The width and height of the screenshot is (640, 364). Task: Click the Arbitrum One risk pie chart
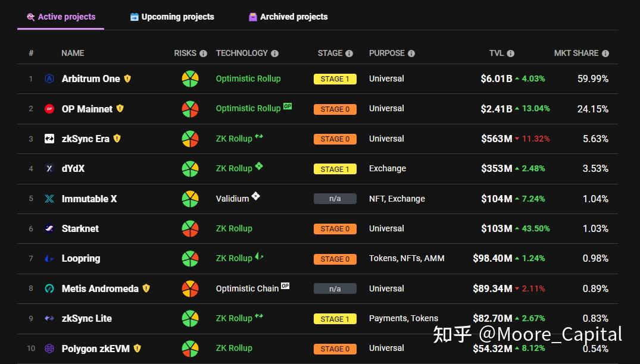(190, 79)
